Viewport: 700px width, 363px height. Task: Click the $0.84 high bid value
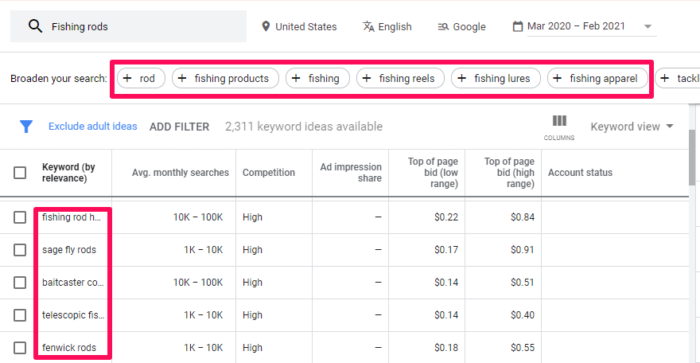point(522,217)
